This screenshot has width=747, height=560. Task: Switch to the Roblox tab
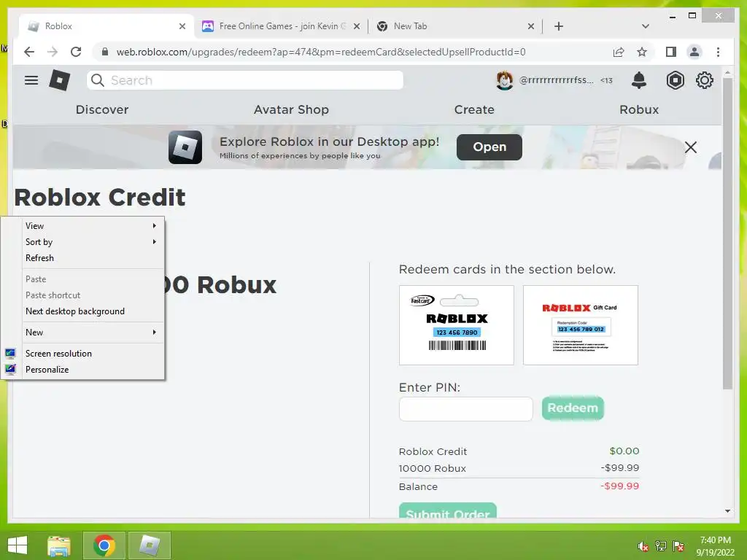coord(106,26)
